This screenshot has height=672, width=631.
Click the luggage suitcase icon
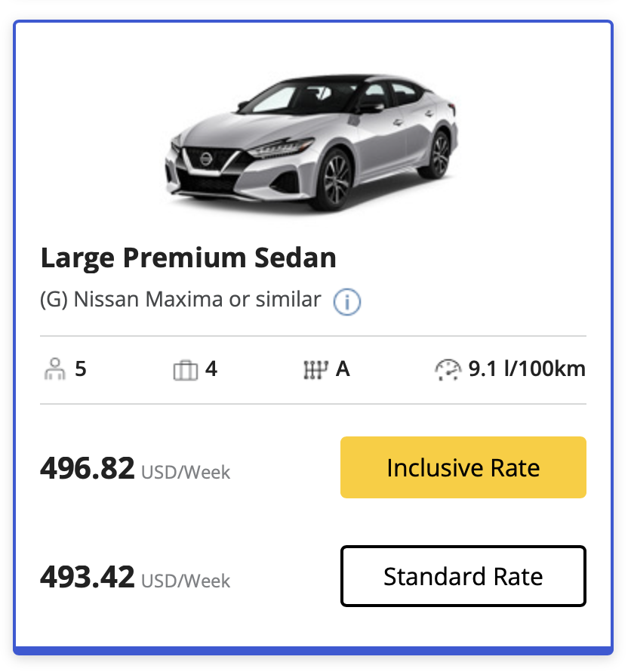(x=185, y=370)
